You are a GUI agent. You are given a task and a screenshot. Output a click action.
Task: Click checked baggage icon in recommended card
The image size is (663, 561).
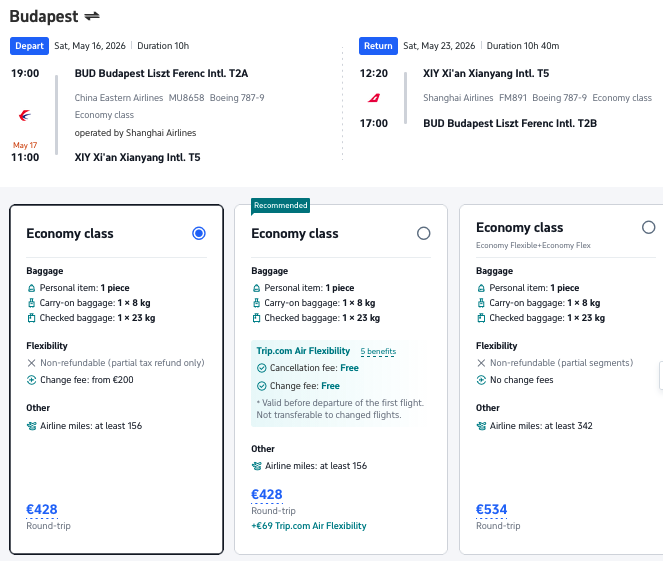tap(257, 318)
